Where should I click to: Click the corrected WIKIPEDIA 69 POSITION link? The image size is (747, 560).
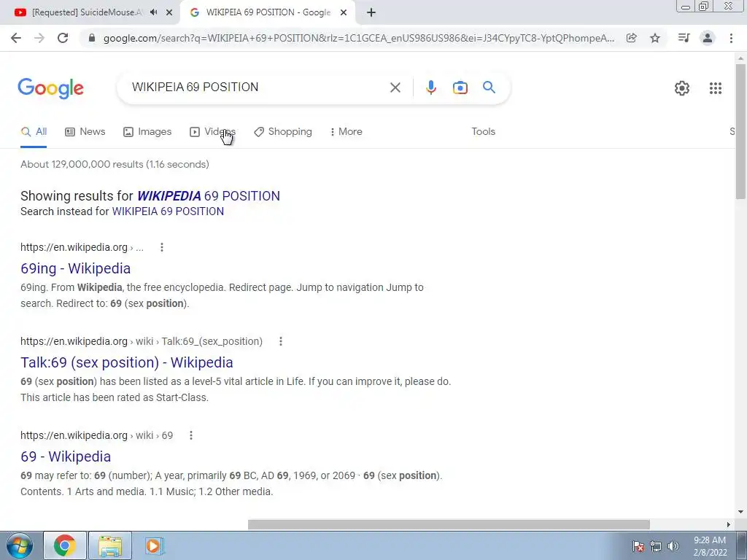(209, 196)
